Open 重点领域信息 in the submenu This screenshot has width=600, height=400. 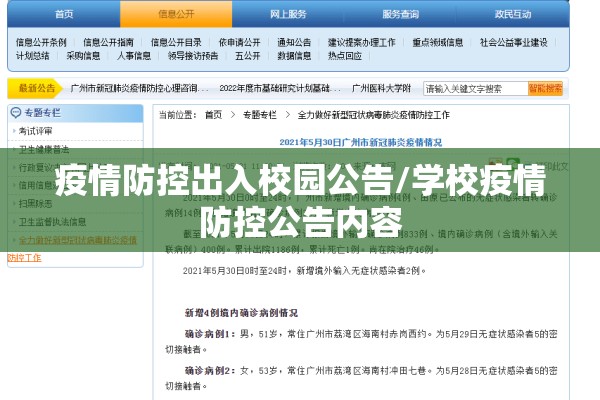pos(437,42)
